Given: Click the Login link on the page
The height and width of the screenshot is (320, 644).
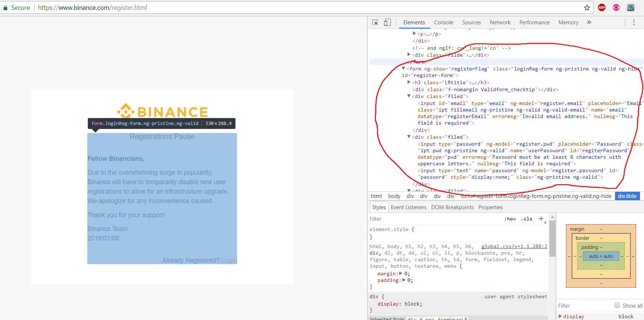Looking at the screenshot, I should pyautogui.click(x=229, y=260).
